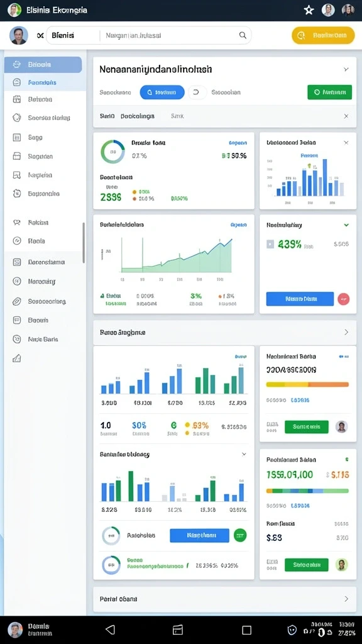Viewport: 362px width, 644px height.
Task: Expand the chevron at main panel title right
Action: coord(346,69)
